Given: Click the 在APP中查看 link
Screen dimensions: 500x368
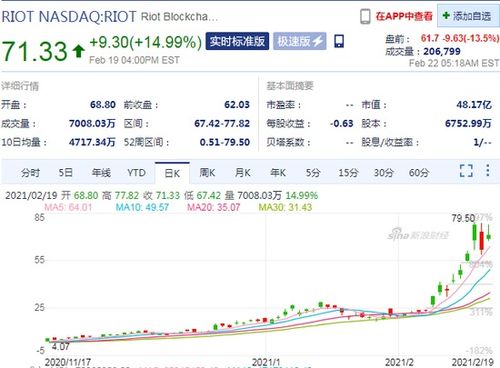Looking at the screenshot, I should (404, 16).
